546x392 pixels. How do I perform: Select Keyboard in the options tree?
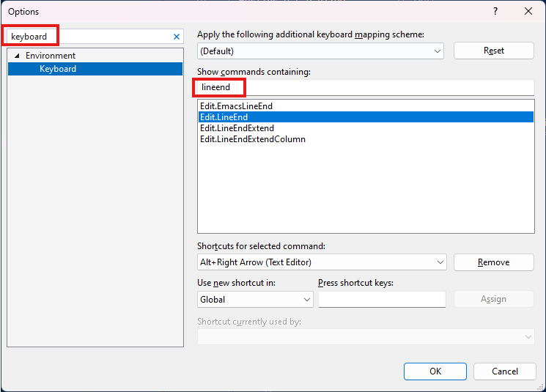coord(95,69)
